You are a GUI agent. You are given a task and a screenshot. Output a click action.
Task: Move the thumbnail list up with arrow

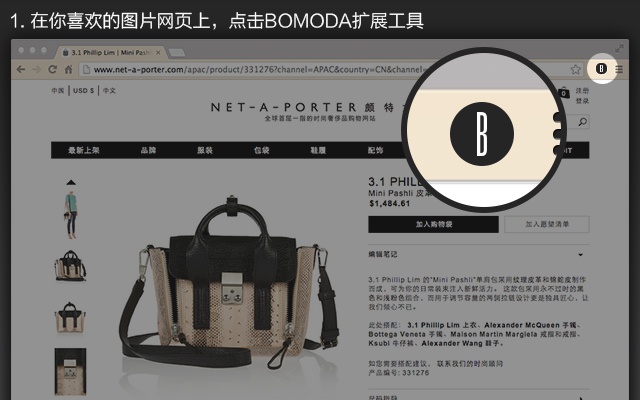tap(71, 182)
